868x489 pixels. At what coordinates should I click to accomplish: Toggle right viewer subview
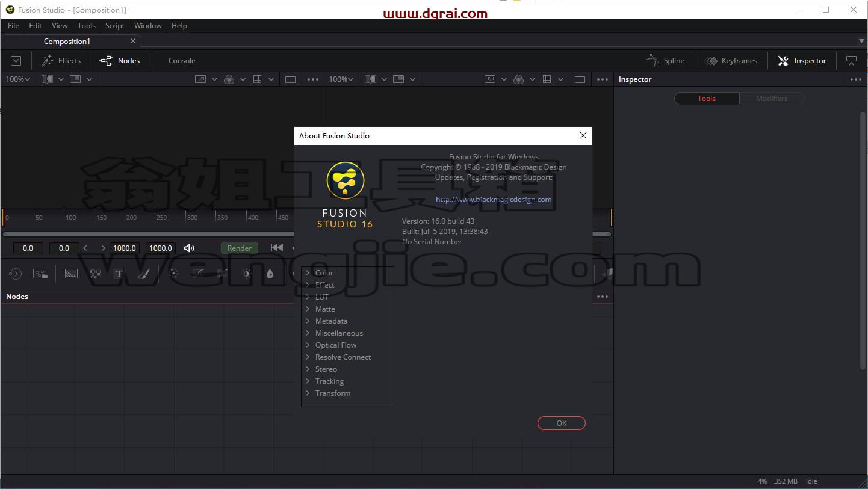398,79
